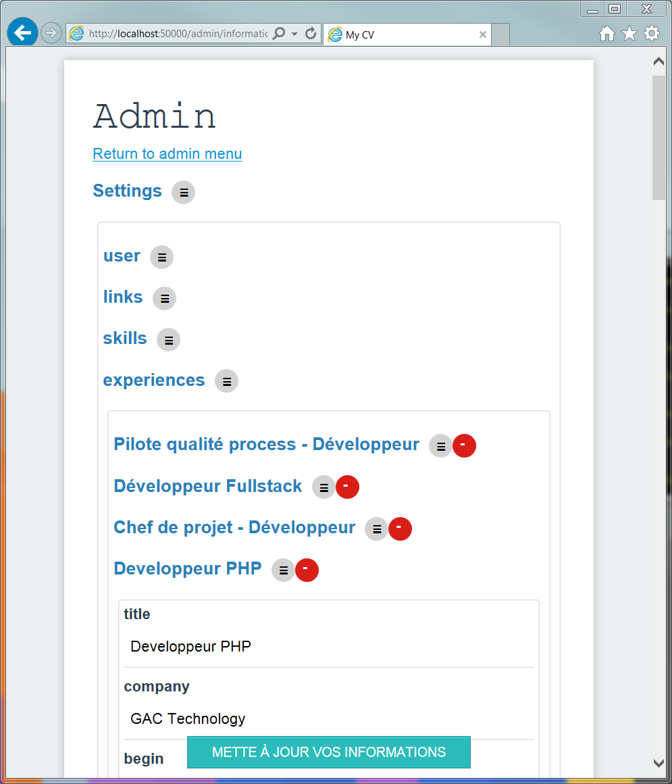Click the user heading text

tap(122, 256)
